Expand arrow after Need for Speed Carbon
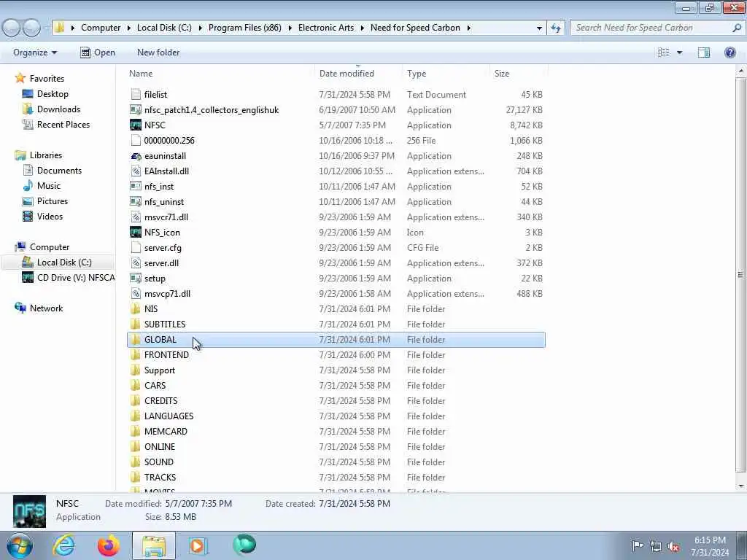 tap(469, 28)
